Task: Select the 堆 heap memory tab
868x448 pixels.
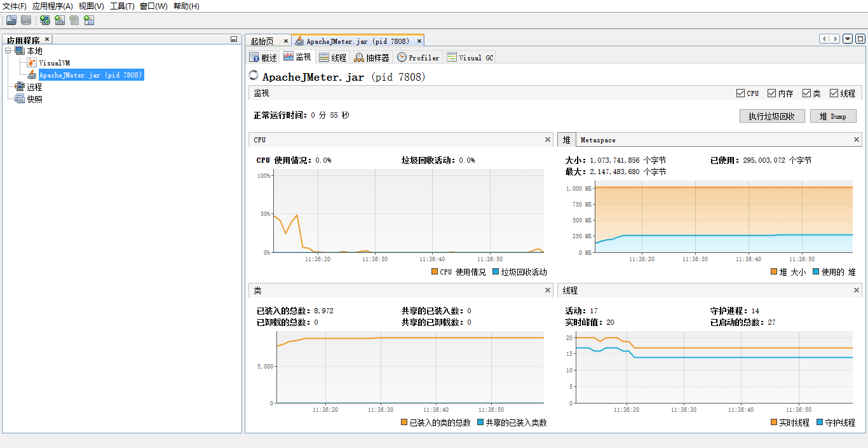Action: click(567, 140)
